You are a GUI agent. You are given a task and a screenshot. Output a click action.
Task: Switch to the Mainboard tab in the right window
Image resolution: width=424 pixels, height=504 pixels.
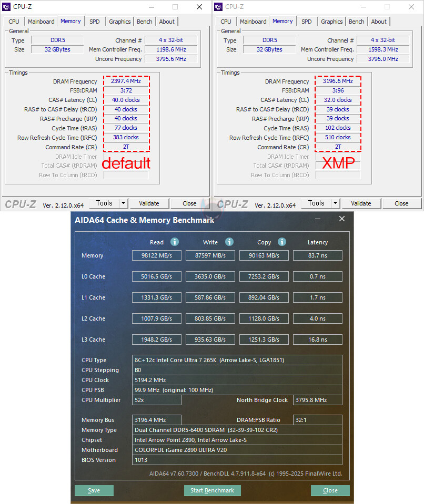(253, 22)
